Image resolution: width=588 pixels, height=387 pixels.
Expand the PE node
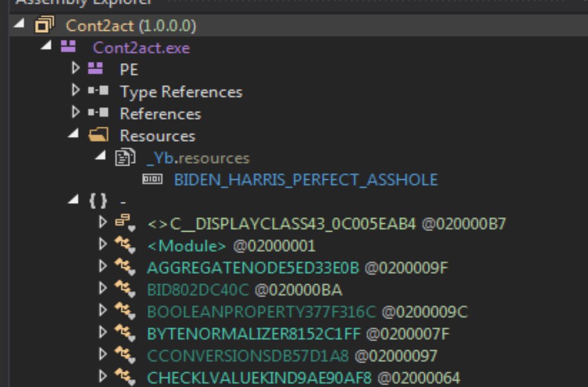coord(76,68)
